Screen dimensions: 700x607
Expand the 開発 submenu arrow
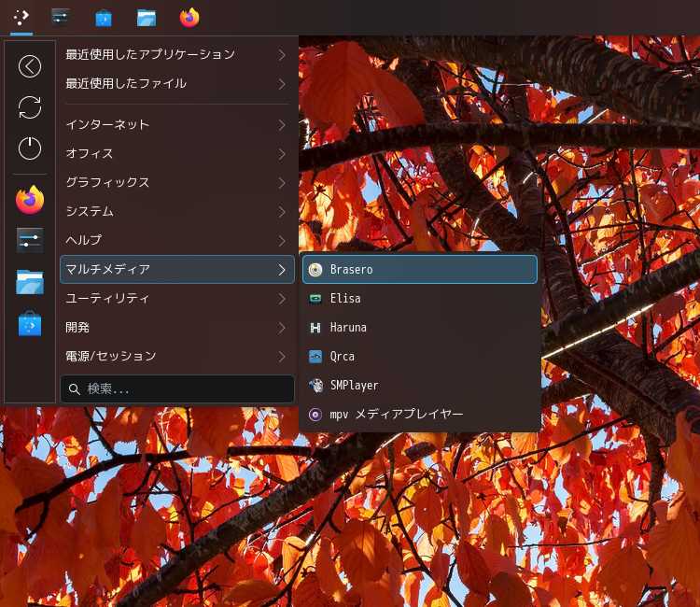(x=282, y=328)
